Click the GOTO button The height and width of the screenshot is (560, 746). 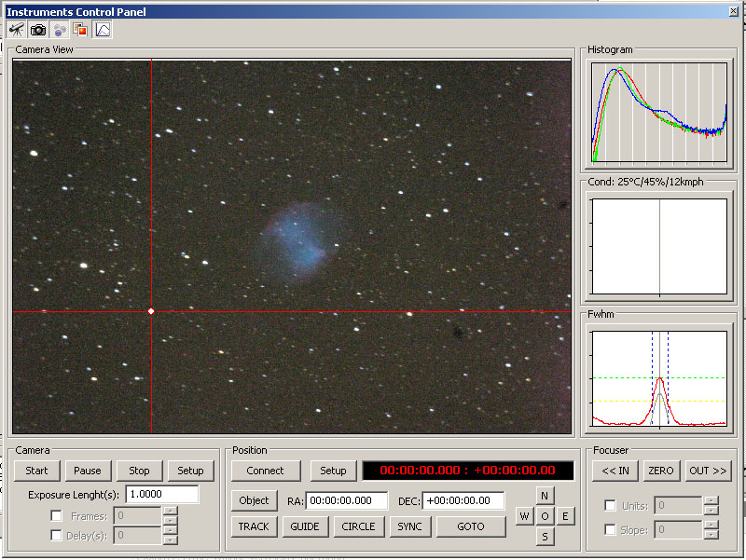[x=471, y=526]
